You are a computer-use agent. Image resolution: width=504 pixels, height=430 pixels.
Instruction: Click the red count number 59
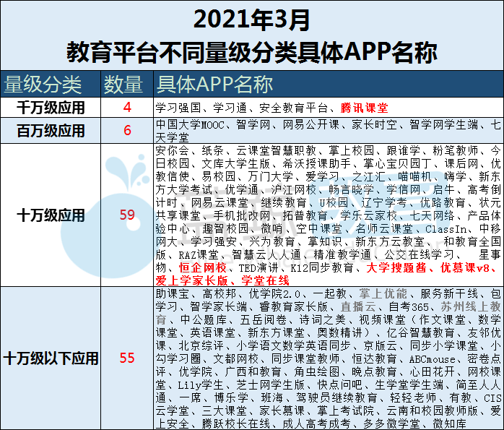point(127,215)
